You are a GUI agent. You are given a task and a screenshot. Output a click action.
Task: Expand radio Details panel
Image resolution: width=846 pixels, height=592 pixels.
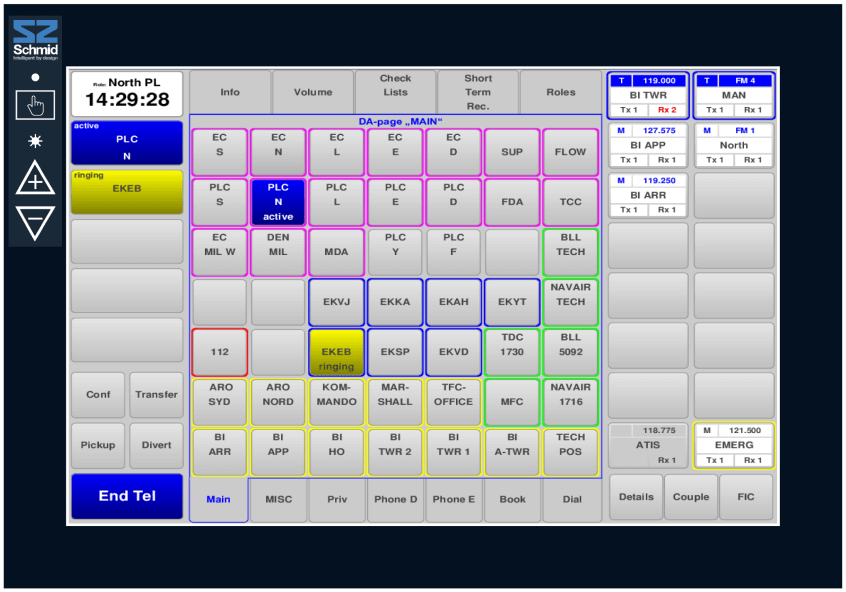636,497
